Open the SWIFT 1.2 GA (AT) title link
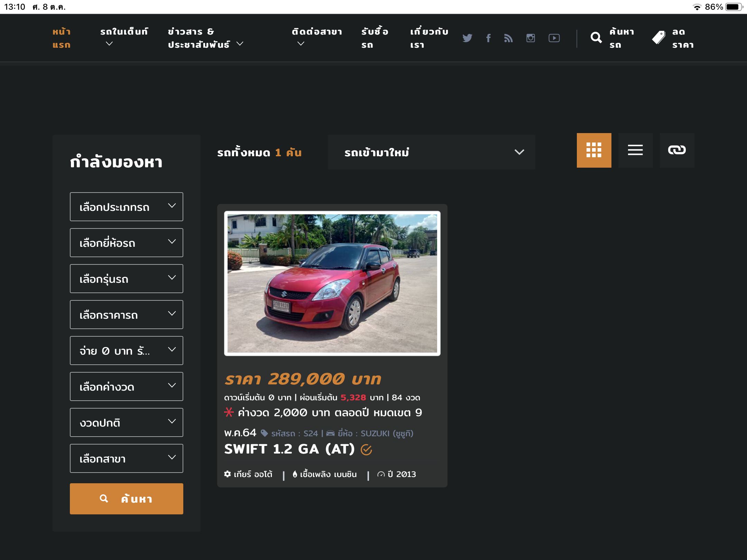747x560 pixels. [289, 449]
